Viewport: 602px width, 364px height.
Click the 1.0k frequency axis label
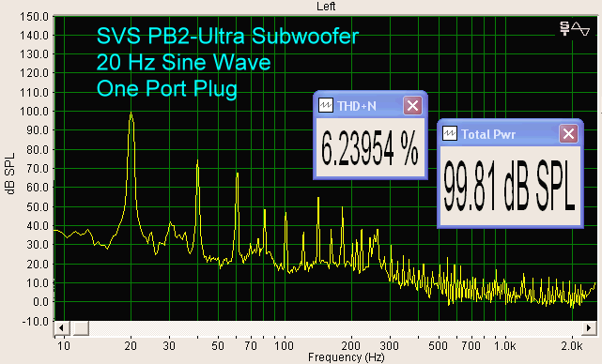504,346
